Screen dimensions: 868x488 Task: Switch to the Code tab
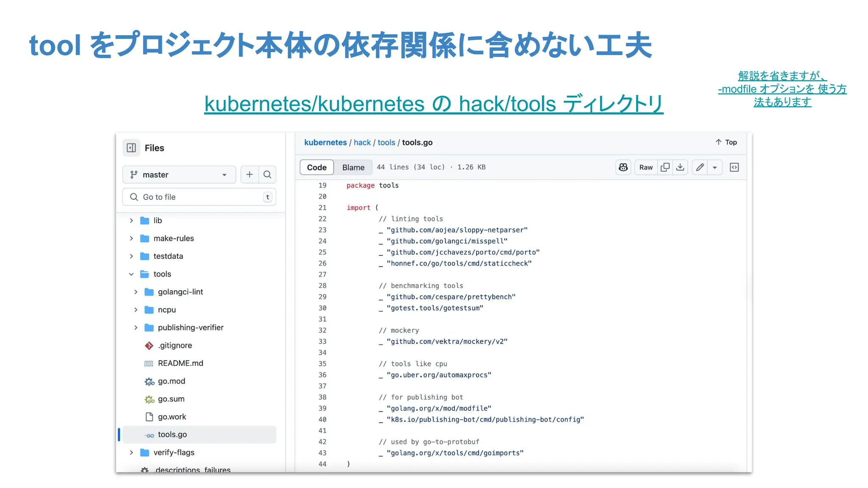pyautogui.click(x=317, y=167)
